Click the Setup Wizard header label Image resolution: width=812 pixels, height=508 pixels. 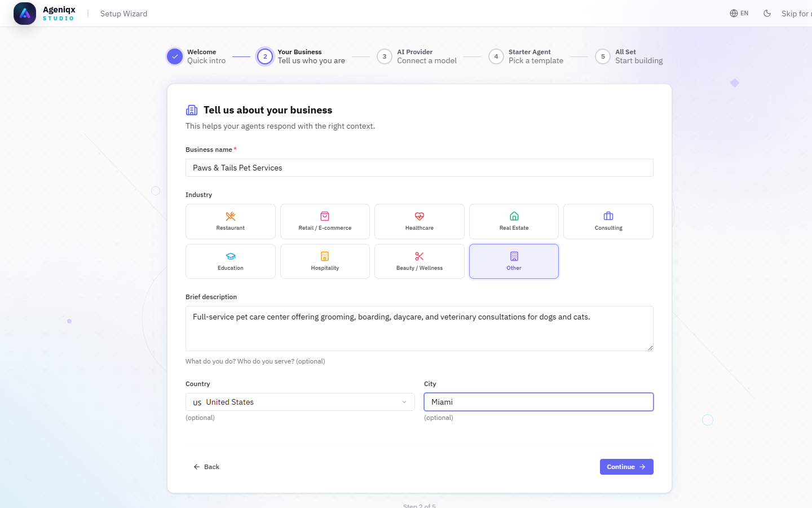pos(123,14)
